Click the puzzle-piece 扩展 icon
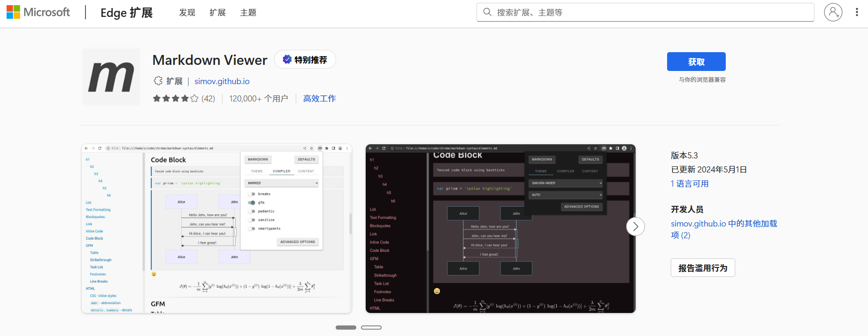This screenshot has height=336, width=868. tap(158, 81)
